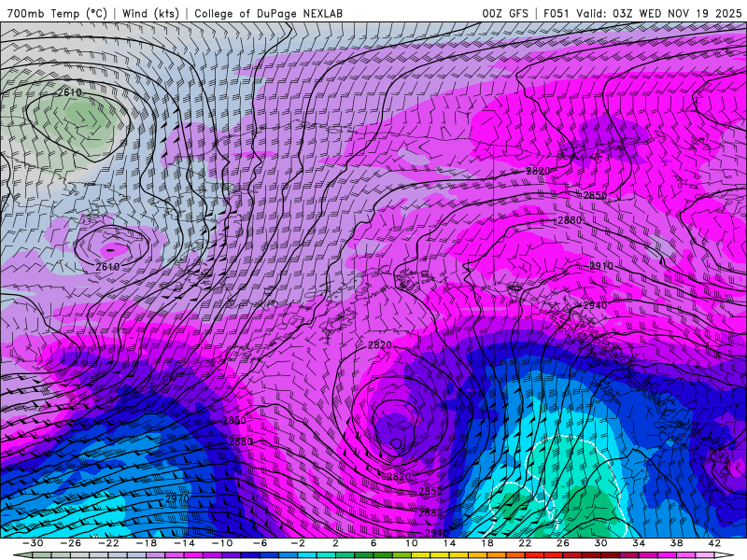Click the 34 color bar label

(639, 543)
